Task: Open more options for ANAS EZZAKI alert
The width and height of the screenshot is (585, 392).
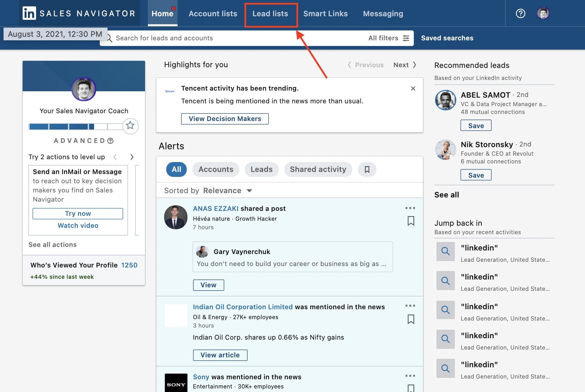Action: tap(410, 208)
